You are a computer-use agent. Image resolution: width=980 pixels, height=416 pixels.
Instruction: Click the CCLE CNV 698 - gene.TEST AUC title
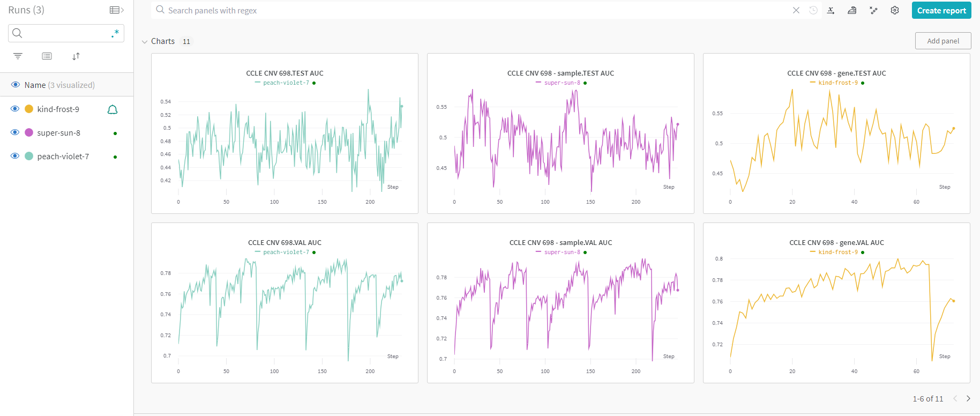click(x=836, y=73)
